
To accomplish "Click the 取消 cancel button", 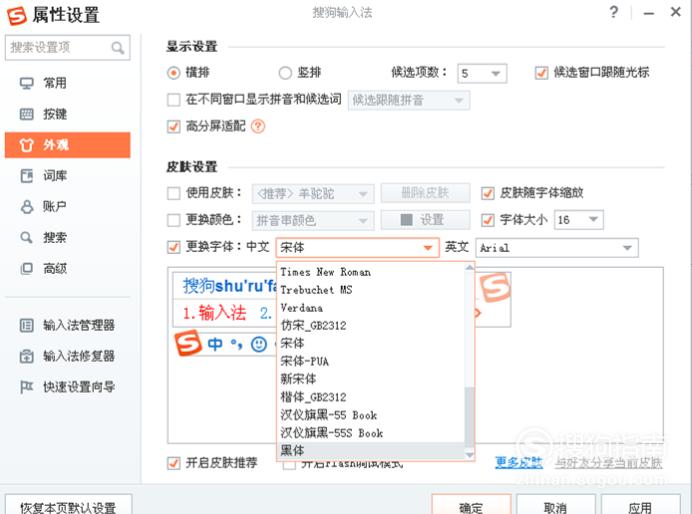I will pyautogui.click(x=556, y=505).
